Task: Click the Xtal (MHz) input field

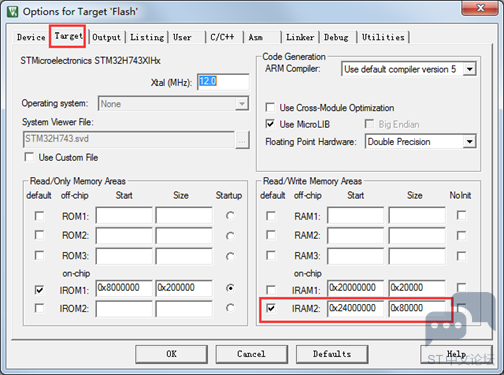Action: coord(223,82)
